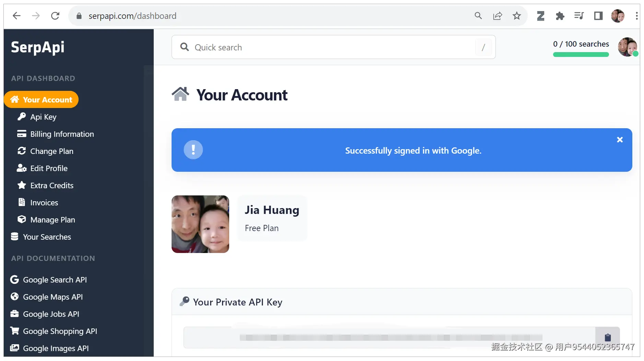This screenshot has width=644, height=361.
Task: View Invoices in sidebar
Action: point(44,203)
